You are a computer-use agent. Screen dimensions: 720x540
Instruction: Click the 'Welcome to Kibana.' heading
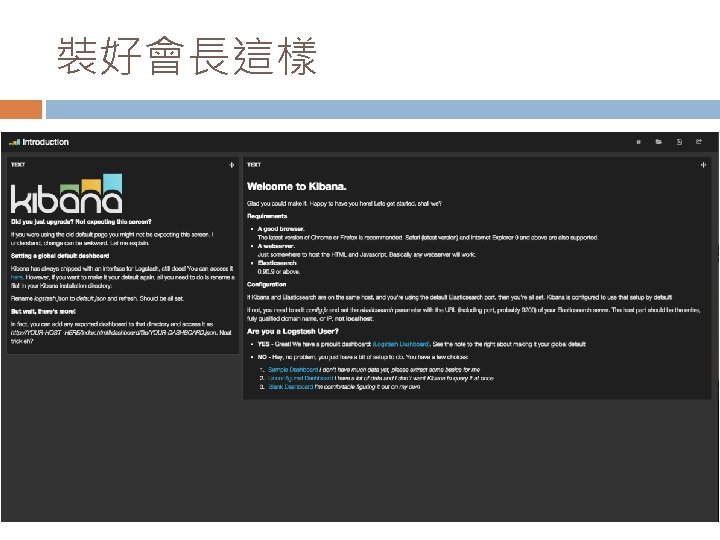(297, 186)
